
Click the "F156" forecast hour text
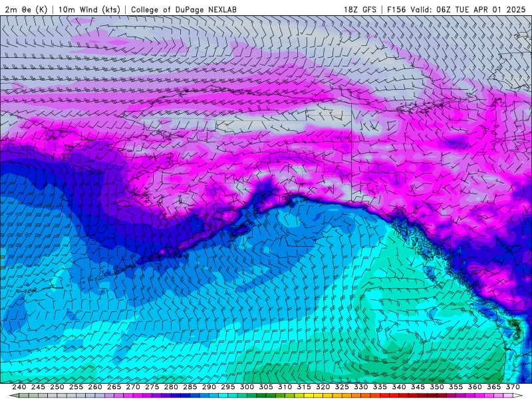pos(396,9)
